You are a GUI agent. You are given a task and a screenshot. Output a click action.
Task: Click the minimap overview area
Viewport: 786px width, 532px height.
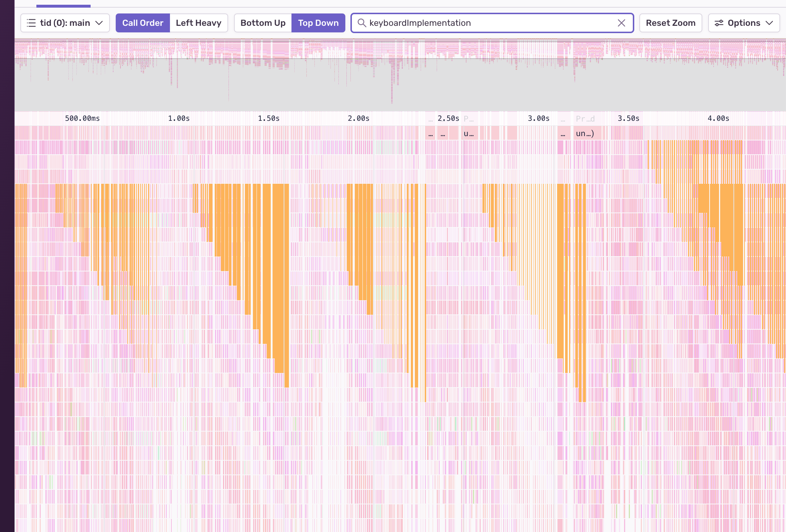click(400, 75)
